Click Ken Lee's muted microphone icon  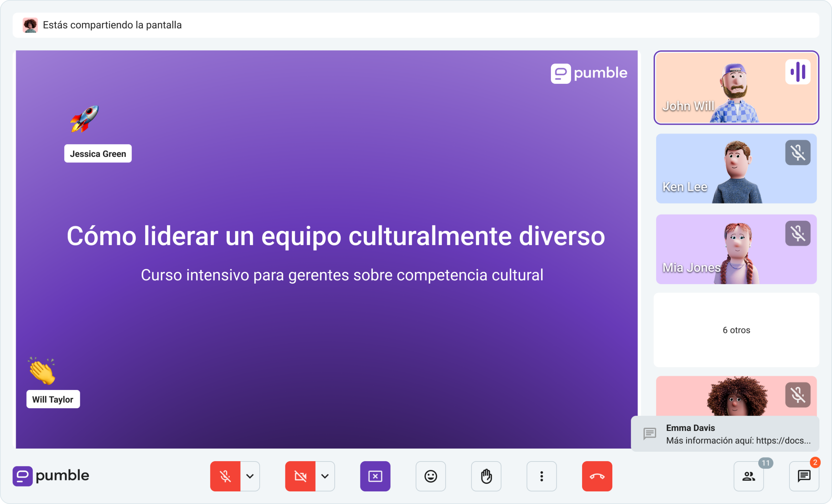pyautogui.click(x=798, y=152)
